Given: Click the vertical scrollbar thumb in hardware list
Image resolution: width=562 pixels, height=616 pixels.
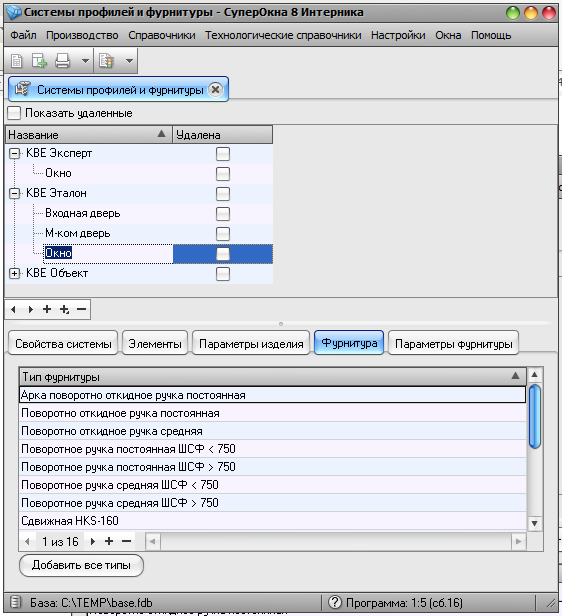Looking at the screenshot, I should 535,416.
